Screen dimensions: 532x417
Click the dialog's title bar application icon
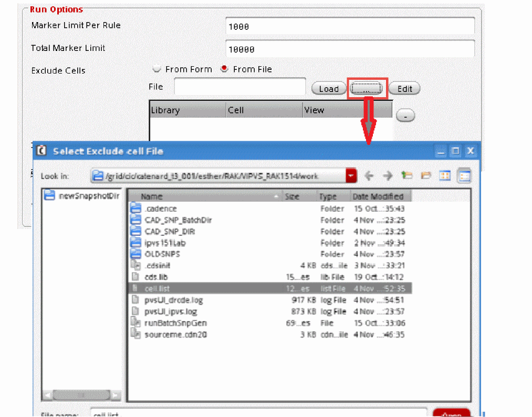click(41, 150)
